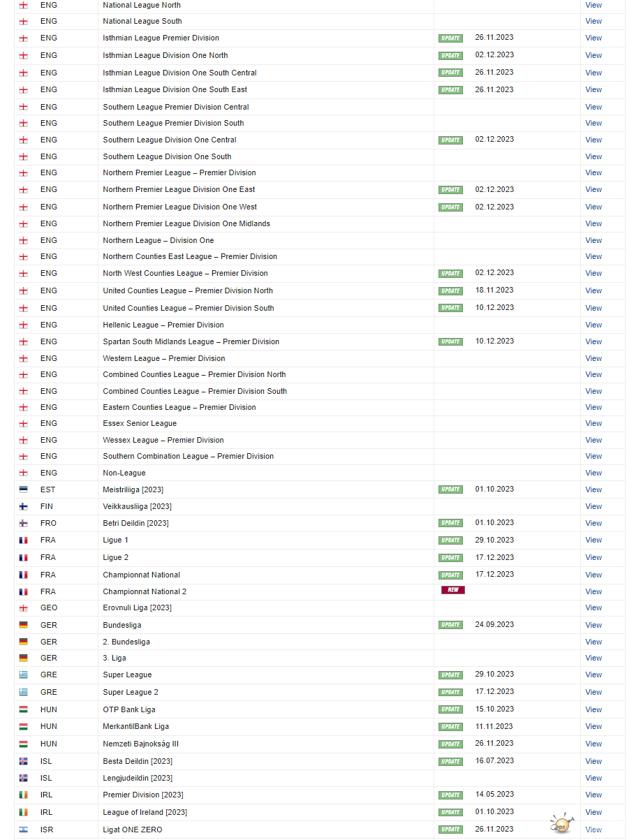This screenshot has height=840, width=641.
Task: Click "Eastern Counties League – Premier Division"
Action: [179, 407]
